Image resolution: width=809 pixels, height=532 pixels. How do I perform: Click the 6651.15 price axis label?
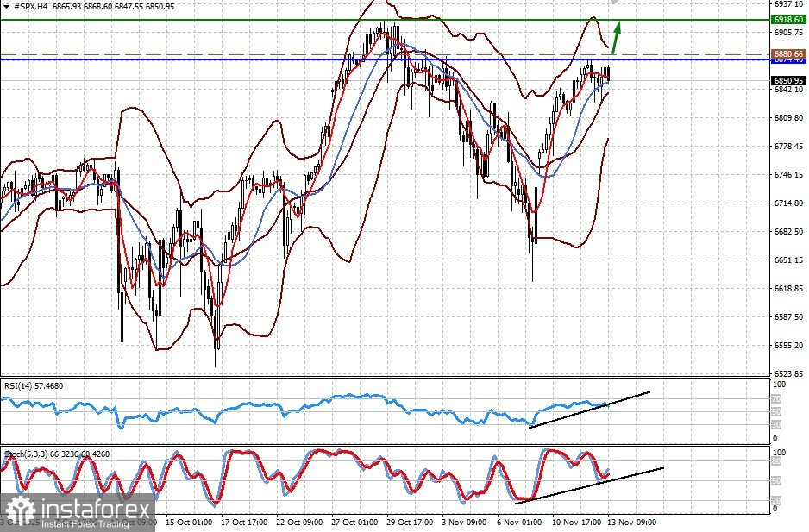pos(788,260)
